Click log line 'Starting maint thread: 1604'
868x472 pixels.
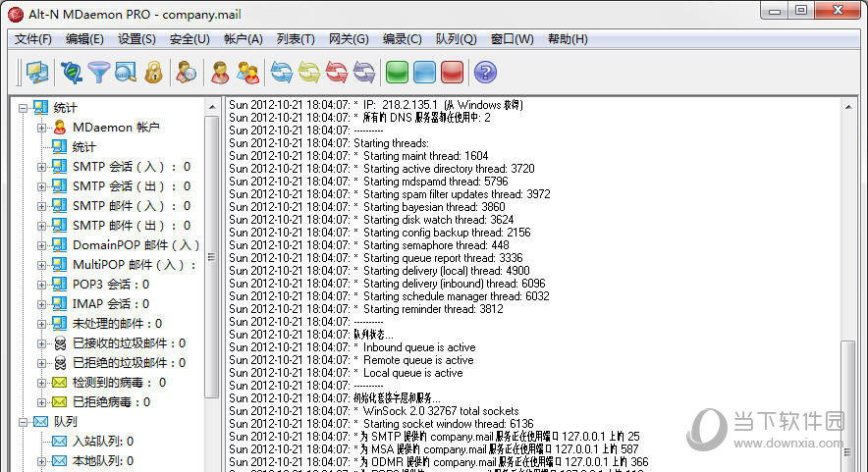pyautogui.click(x=425, y=156)
